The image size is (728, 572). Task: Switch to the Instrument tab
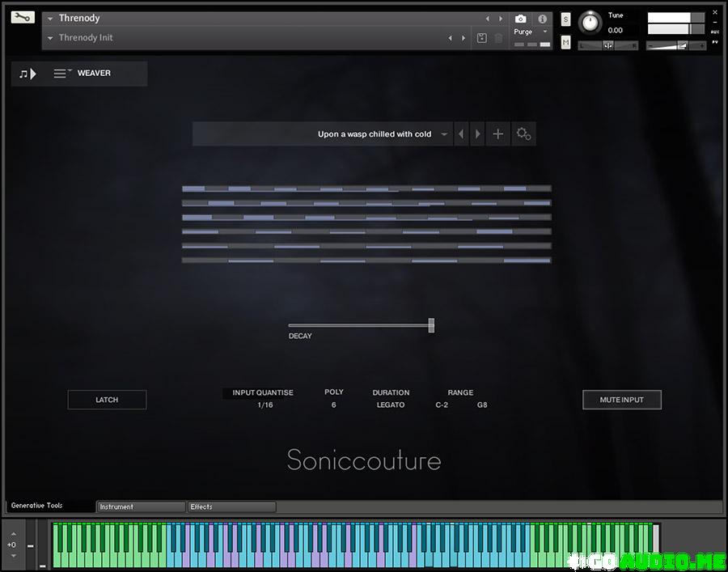point(141,507)
